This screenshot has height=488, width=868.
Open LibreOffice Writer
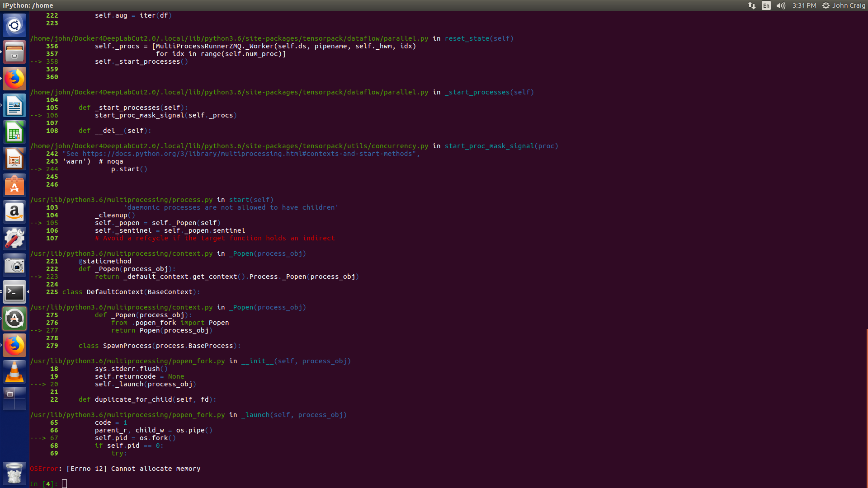(14, 105)
